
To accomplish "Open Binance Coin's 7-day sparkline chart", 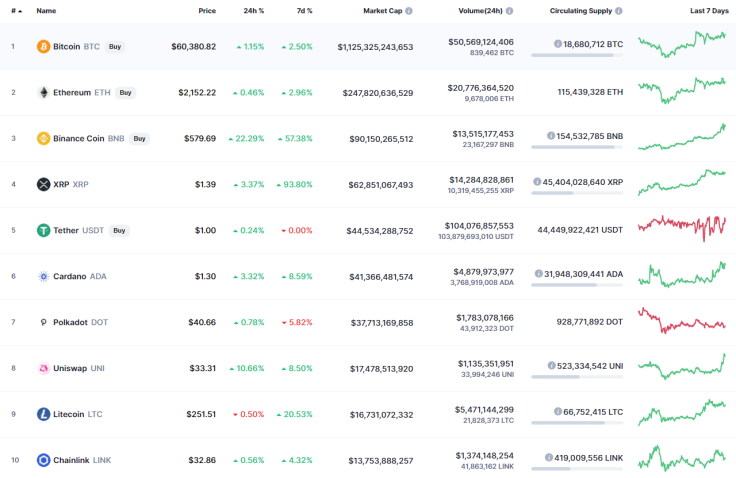I will pyautogui.click(x=682, y=137).
